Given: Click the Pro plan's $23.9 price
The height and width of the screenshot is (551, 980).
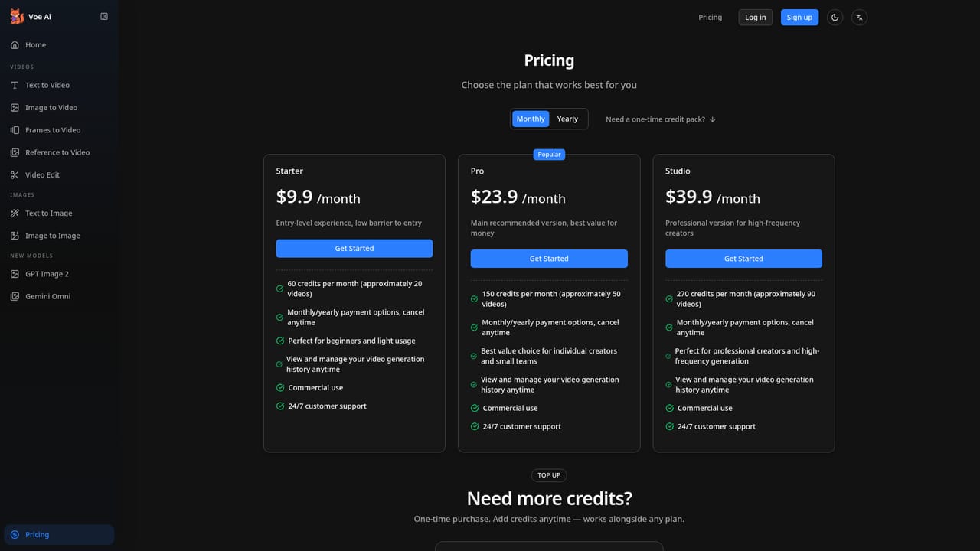Looking at the screenshot, I should click(495, 197).
